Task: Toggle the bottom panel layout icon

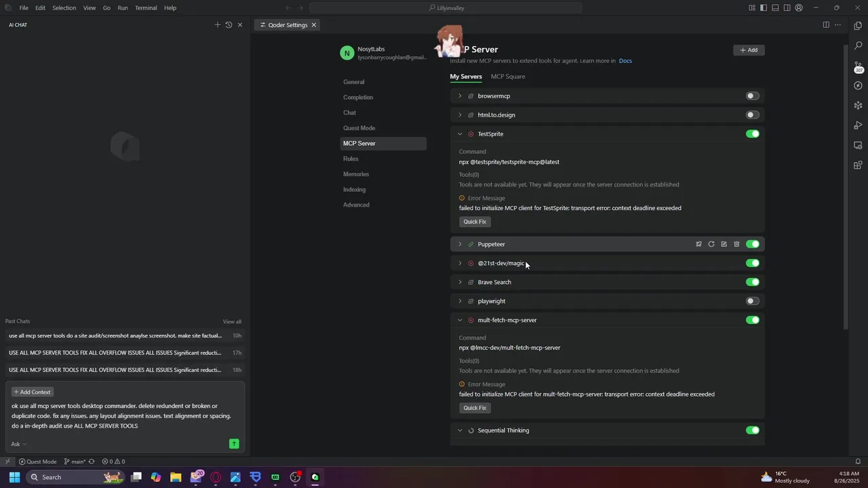Action: tap(775, 8)
